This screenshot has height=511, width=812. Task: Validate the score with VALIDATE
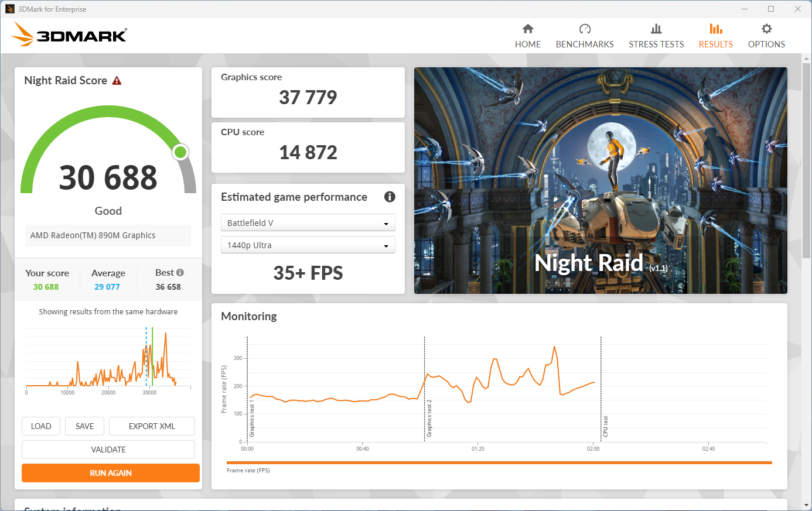pyautogui.click(x=108, y=449)
